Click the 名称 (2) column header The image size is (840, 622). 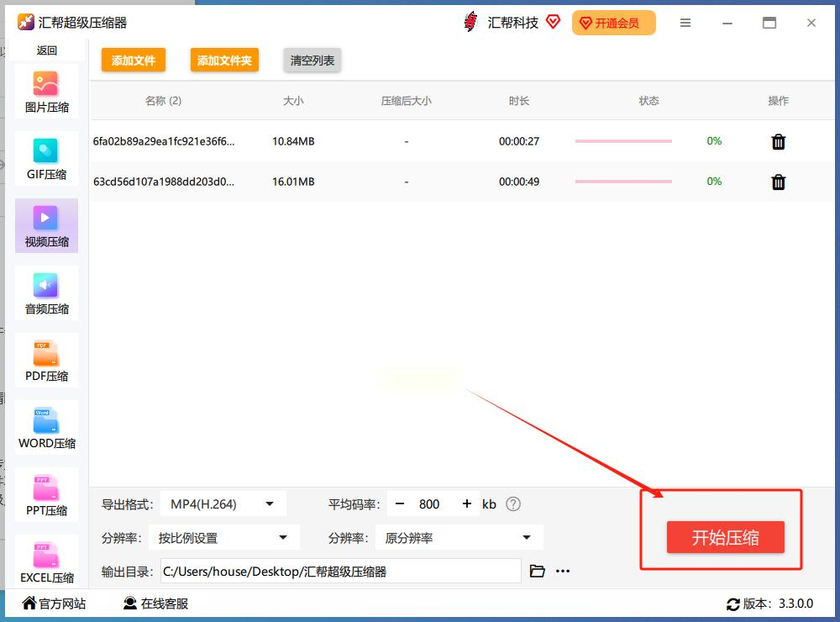click(x=163, y=101)
